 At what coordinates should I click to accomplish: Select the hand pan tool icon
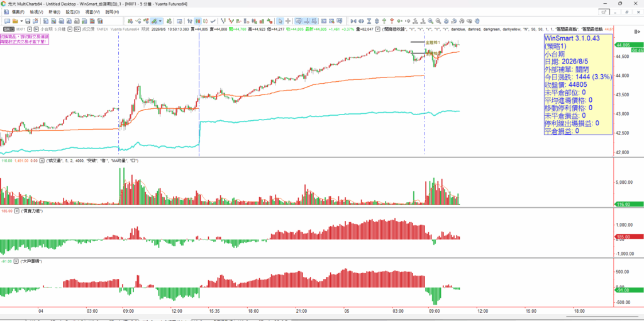tap(477, 21)
